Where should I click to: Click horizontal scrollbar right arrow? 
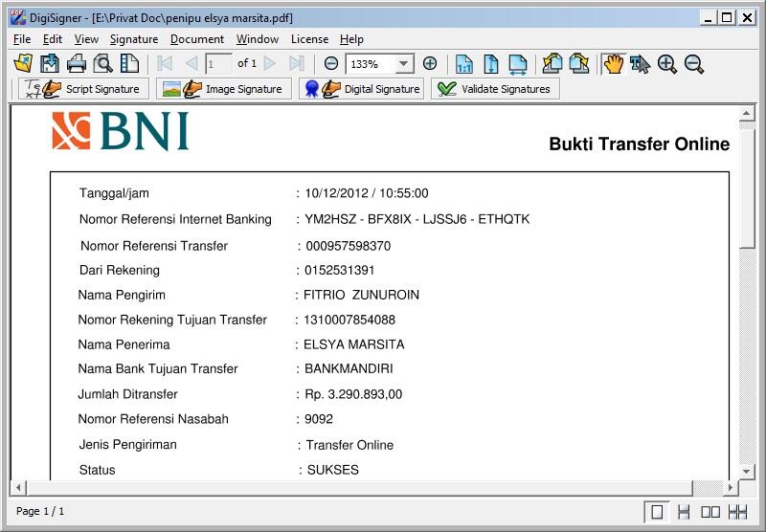(x=731, y=488)
